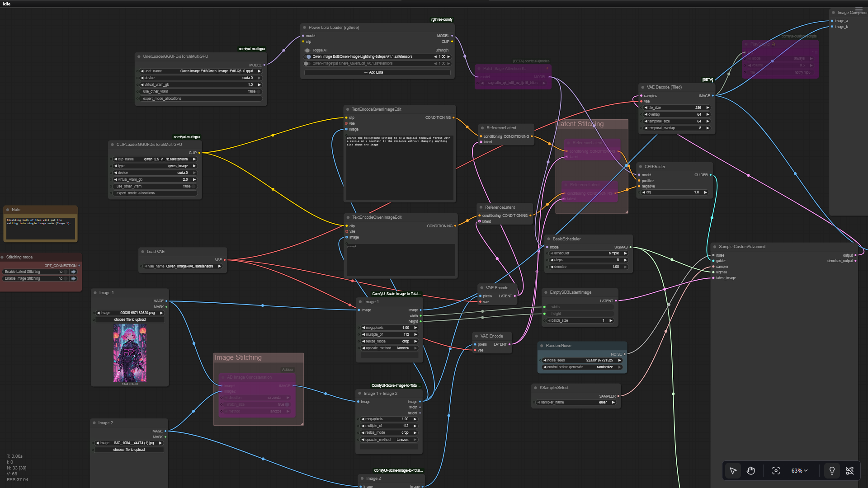This screenshot has width=868, height=488.
Task: Click the fit view frame icon
Action: click(x=776, y=471)
